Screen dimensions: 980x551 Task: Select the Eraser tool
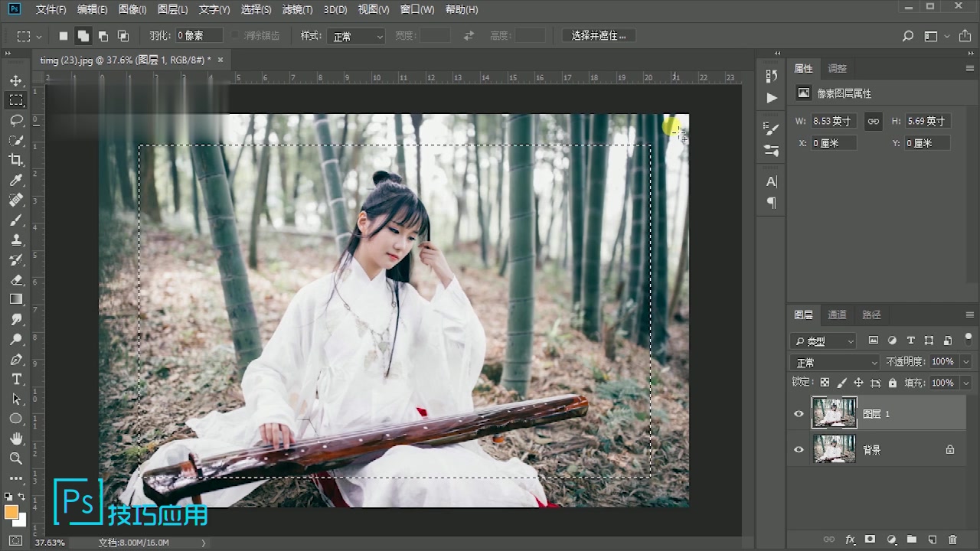pos(16,279)
